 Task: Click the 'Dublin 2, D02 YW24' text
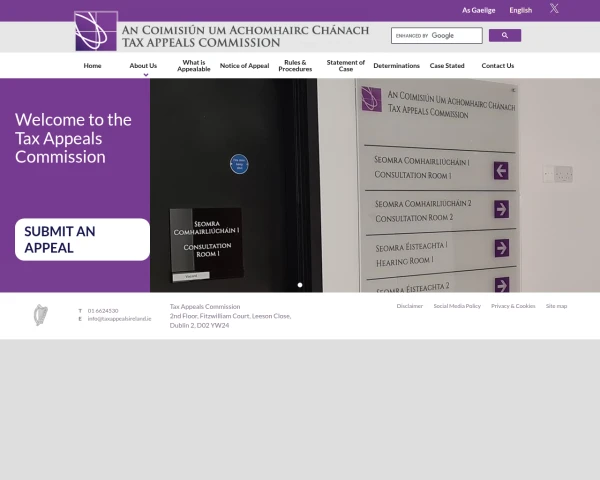point(199,325)
